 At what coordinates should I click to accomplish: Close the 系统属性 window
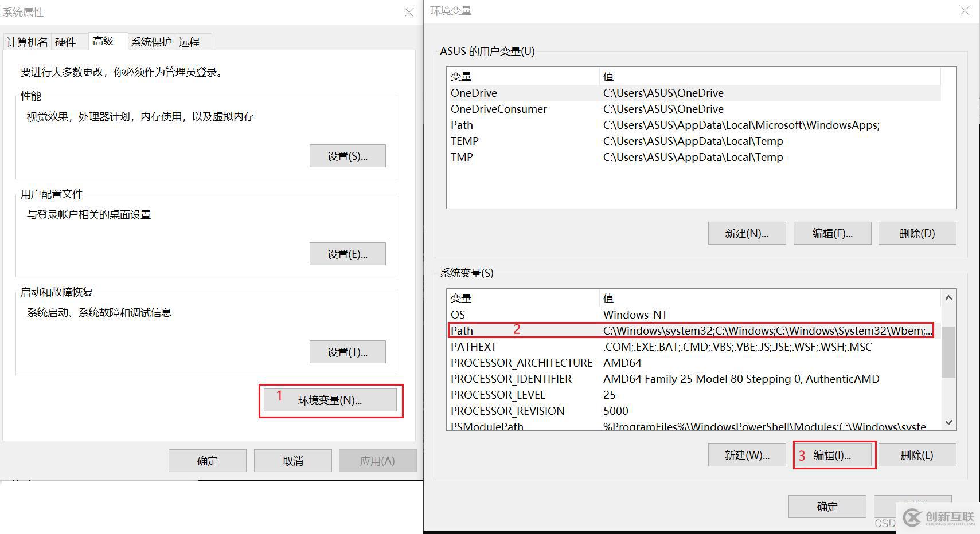409,12
